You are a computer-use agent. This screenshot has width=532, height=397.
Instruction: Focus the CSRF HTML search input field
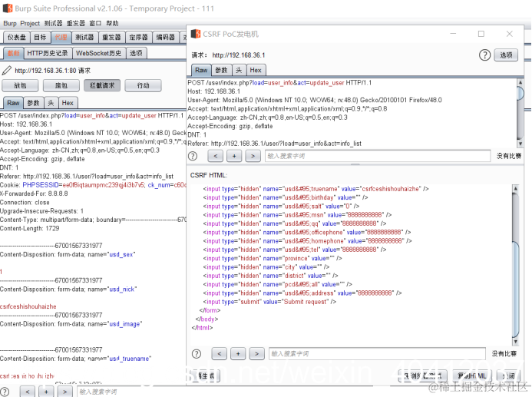tap(377, 354)
